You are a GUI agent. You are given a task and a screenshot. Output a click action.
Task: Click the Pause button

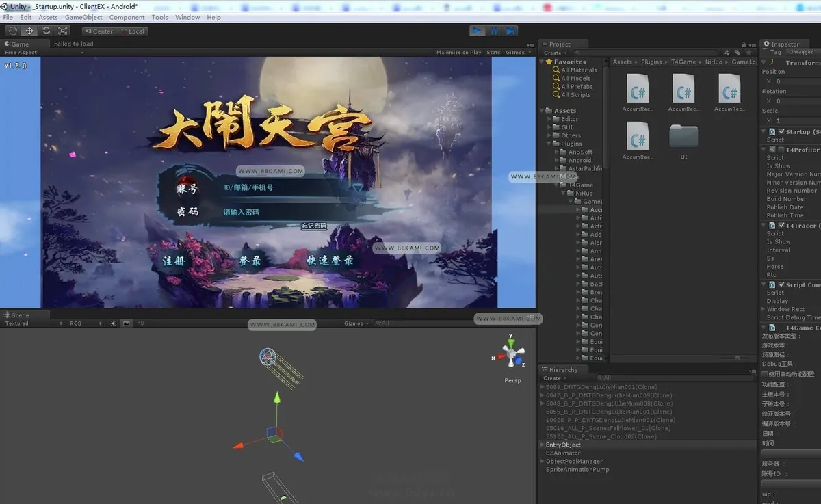[494, 31]
